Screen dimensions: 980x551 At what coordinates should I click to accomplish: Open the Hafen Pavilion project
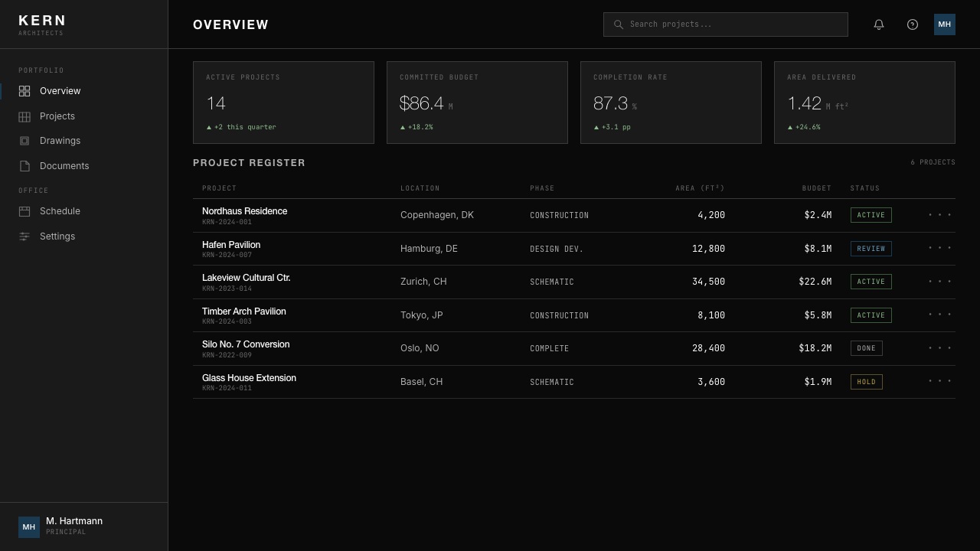[x=231, y=245]
